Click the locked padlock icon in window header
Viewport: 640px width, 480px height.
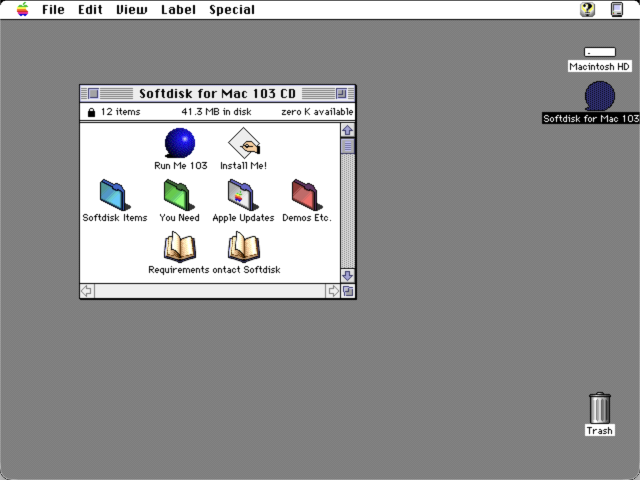91,112
